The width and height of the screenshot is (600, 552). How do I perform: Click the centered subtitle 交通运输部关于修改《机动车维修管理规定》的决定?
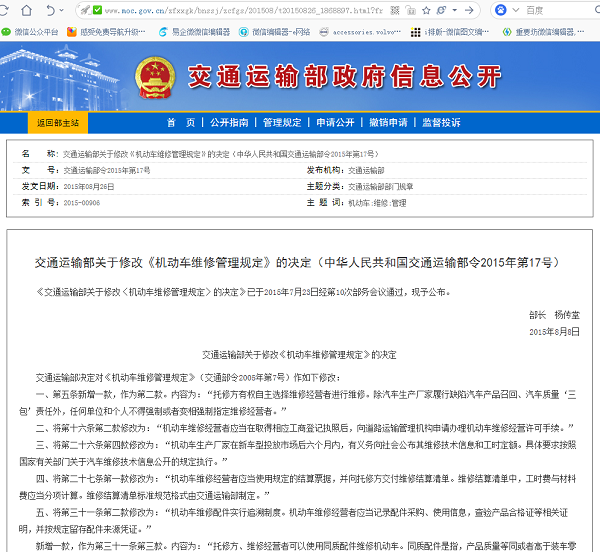pyautogui.click(x=299, y=355)
